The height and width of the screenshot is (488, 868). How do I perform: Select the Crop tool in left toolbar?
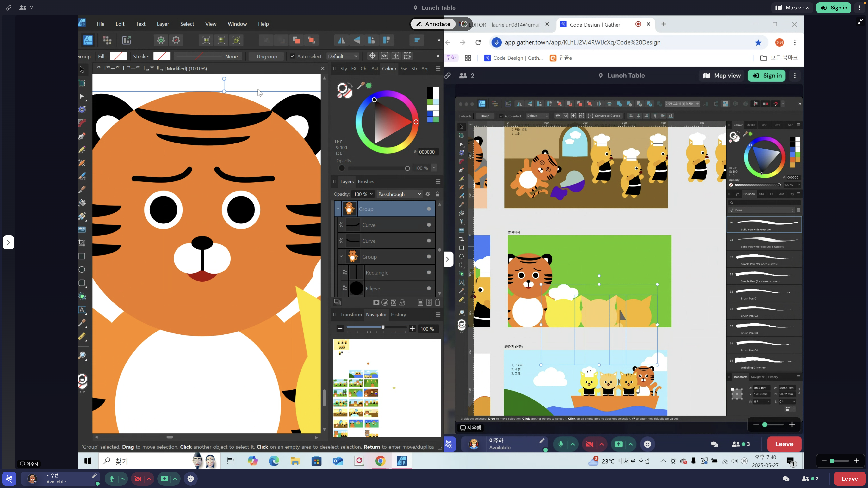tap(82, 243)
